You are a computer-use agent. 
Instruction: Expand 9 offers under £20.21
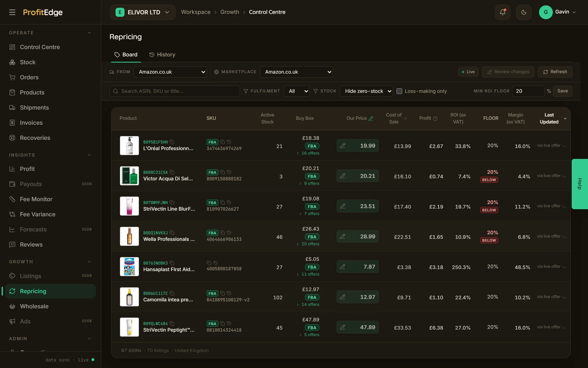tap(309, 183)
